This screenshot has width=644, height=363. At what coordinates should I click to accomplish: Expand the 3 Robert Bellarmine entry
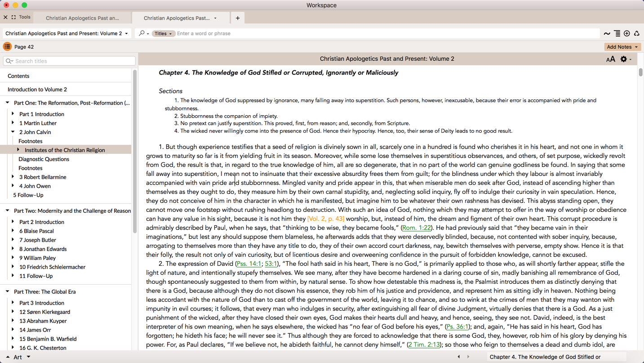[x=13, y=177]
